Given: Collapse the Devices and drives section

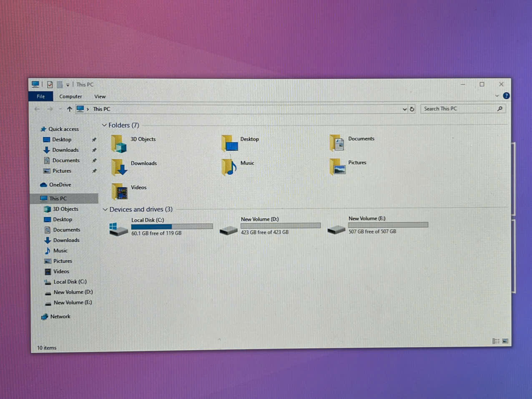Looking at the screenshot, I should click(105, 210).
